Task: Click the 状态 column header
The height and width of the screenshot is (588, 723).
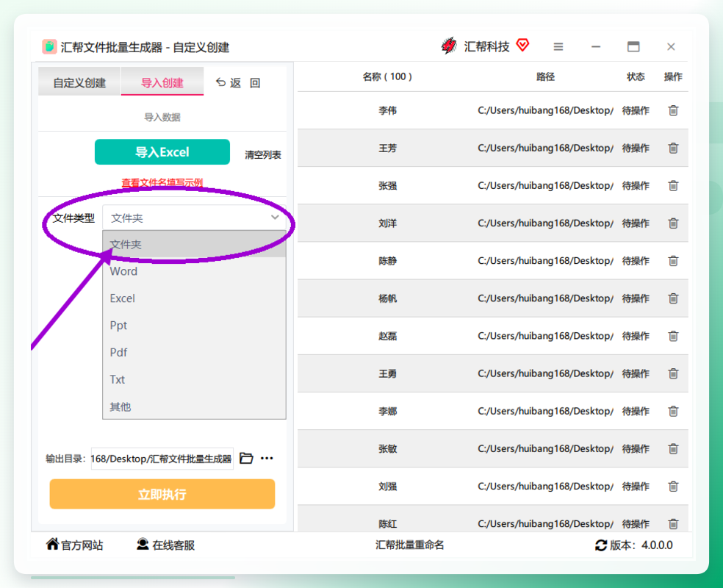Action: tap(636, 76)
